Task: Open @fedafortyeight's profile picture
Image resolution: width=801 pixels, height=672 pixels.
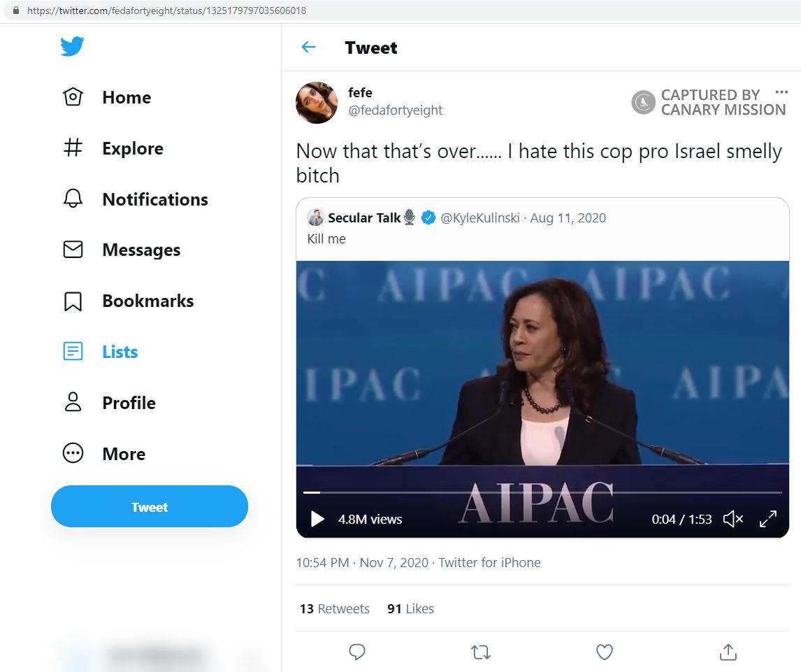Action: [316, 102]
